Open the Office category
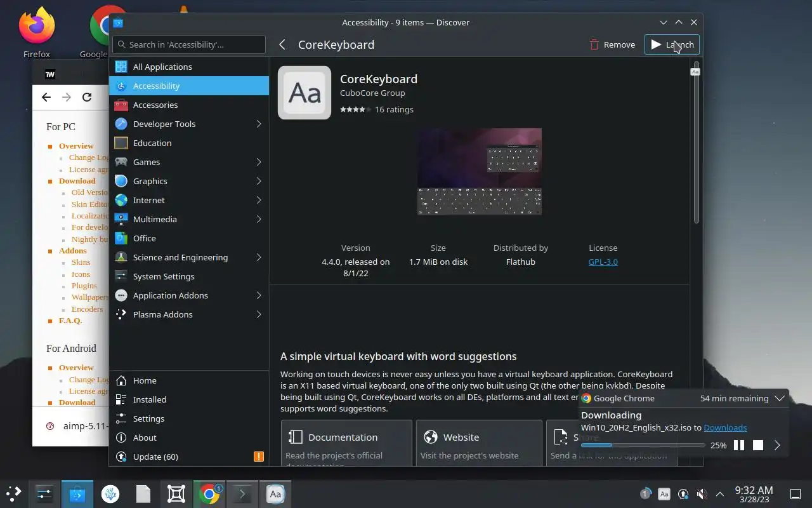This screenshot has width=812, height=508. click(189, 238)
